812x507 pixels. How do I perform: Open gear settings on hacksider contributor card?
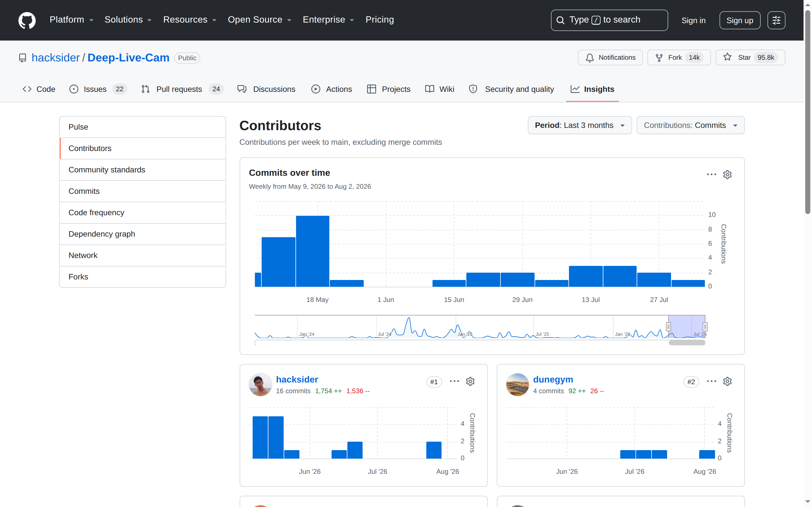[x=470, y=382]
